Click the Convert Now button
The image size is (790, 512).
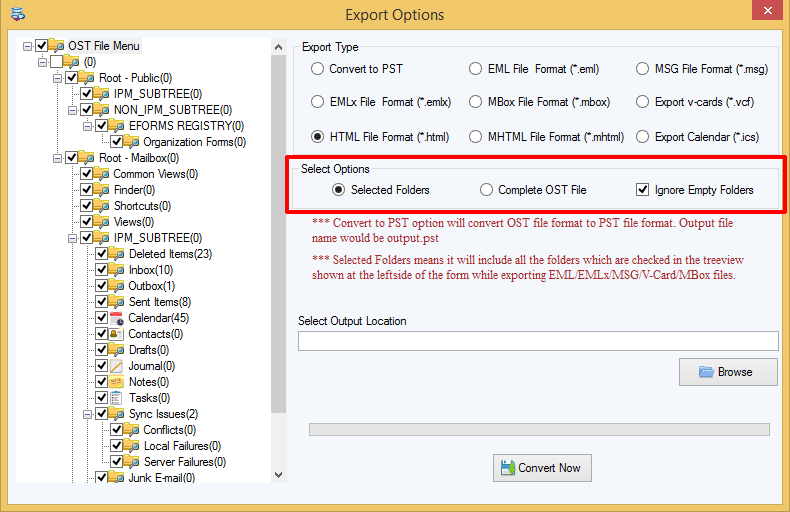(x=542, y=468)
